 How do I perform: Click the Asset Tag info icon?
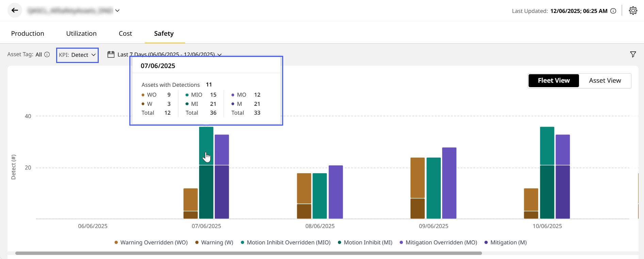(x=47, y=54)
